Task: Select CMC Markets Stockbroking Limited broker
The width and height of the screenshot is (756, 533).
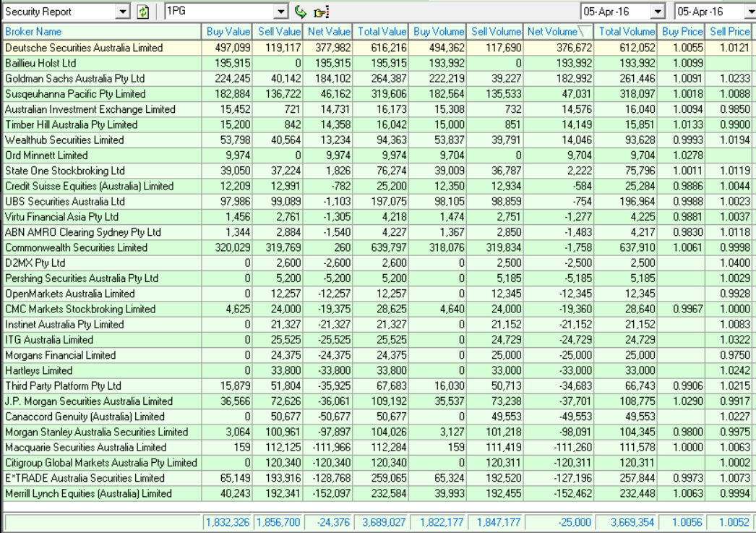Action: [x=80, y=310]
